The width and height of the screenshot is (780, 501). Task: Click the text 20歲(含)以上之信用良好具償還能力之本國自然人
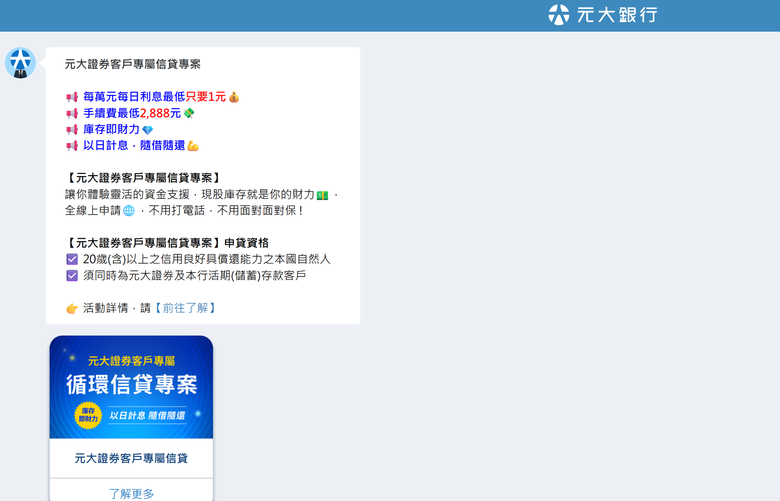206,259
